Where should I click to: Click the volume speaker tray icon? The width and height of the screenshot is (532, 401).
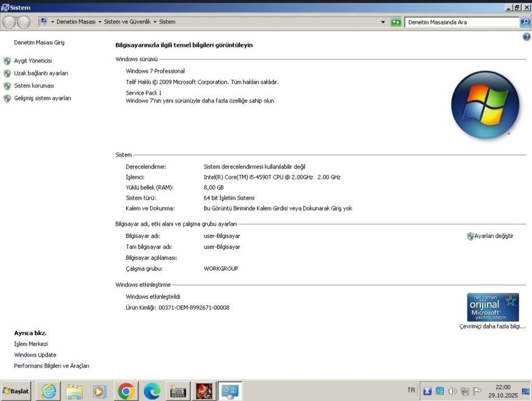452,391
